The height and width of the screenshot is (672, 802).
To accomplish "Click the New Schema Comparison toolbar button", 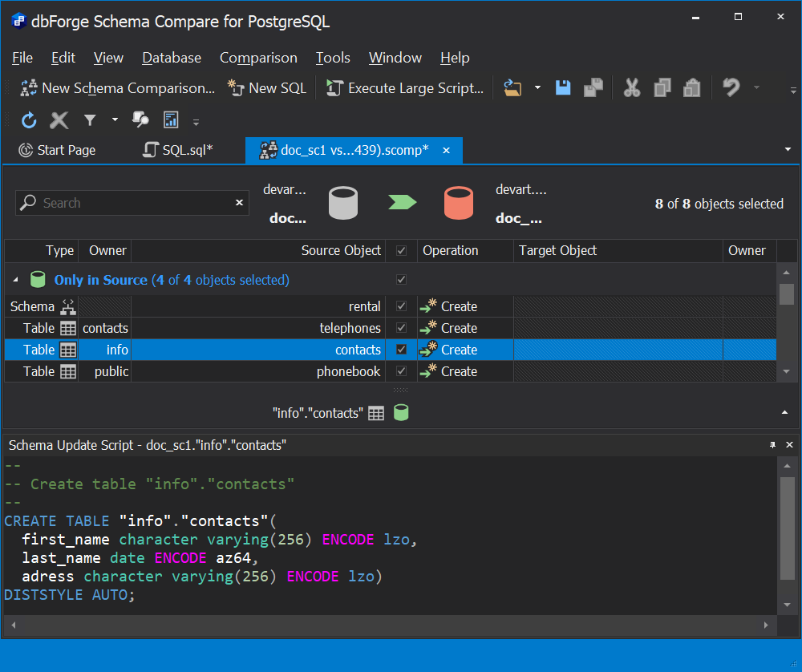I will pos(117,88).
